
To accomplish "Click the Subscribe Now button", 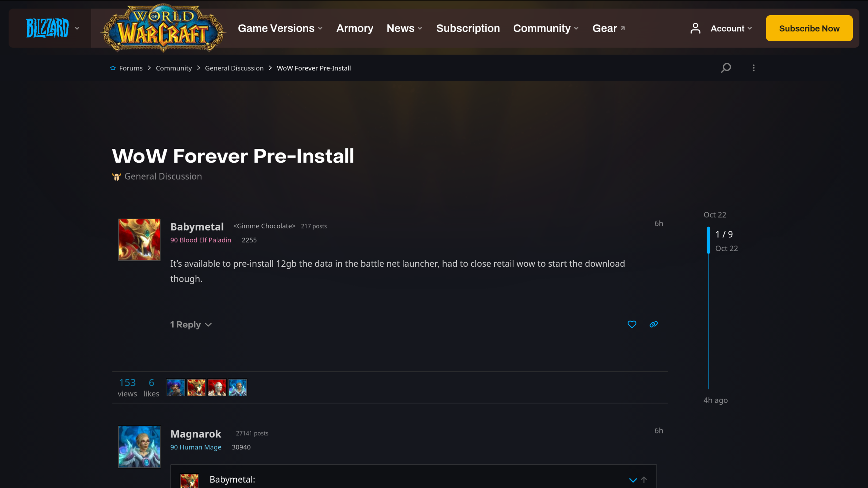I will [x=809, y=28].
